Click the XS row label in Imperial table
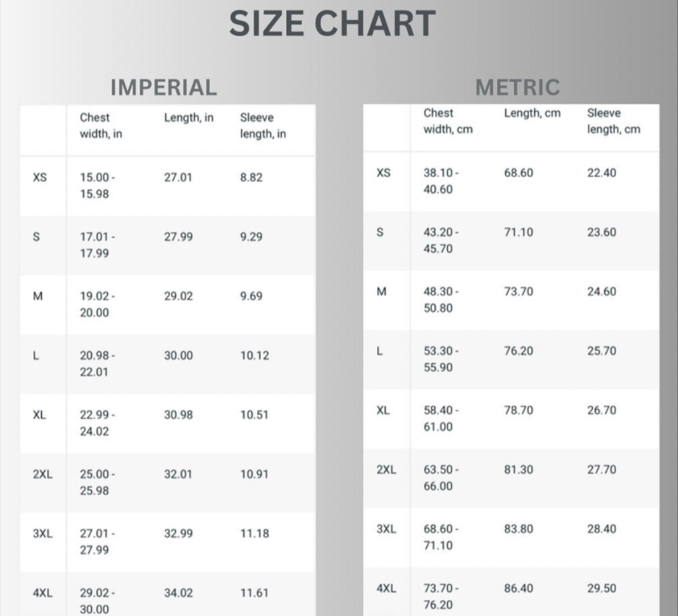 pos(39,178)
